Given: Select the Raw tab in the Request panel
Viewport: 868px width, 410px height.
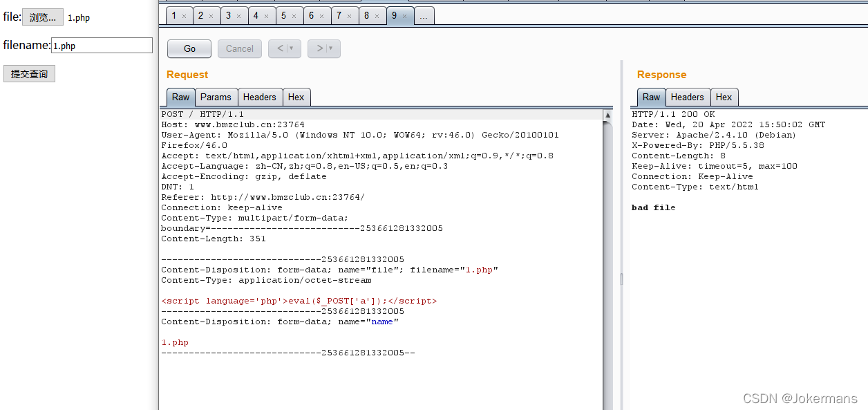Looking at the screenshot, I should pyautogui.click(x=181, y=97).
